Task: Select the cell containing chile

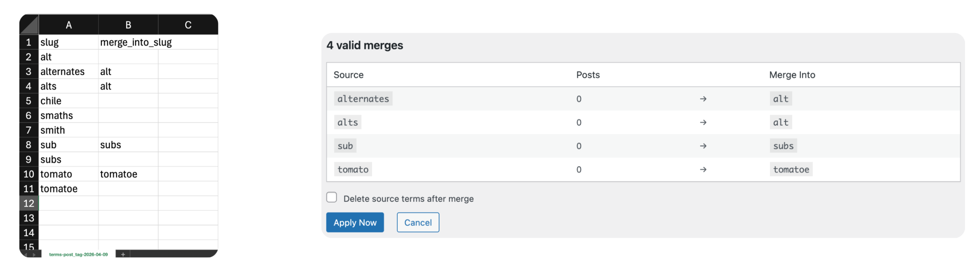Action: [x=69, y=101]
